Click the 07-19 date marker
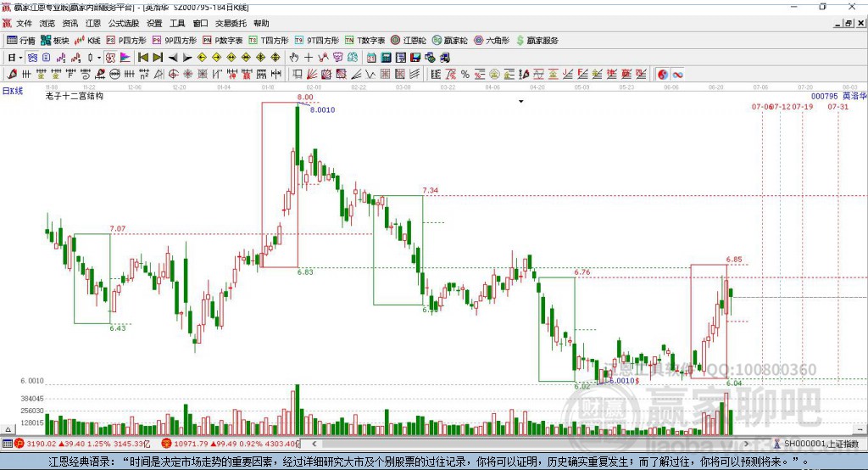This screenshot has width=868, height=470. [803, 106]
